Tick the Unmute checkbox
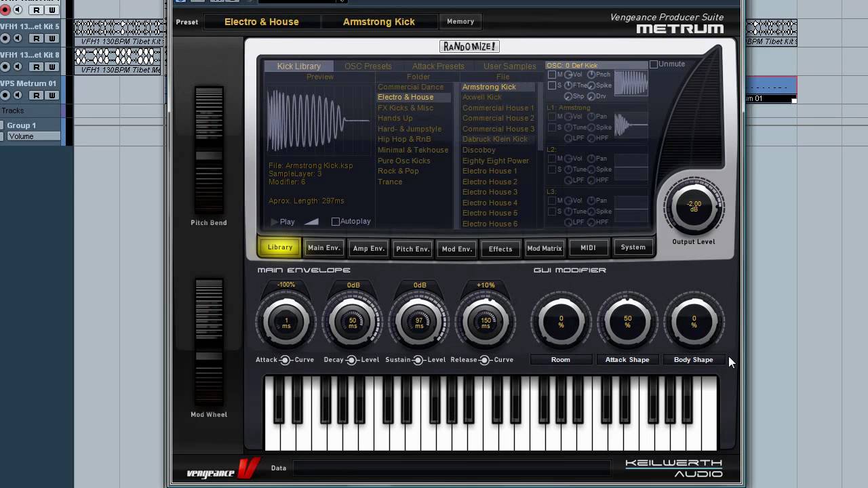Screen dimensions: 868x488 (x=654, y=64)
